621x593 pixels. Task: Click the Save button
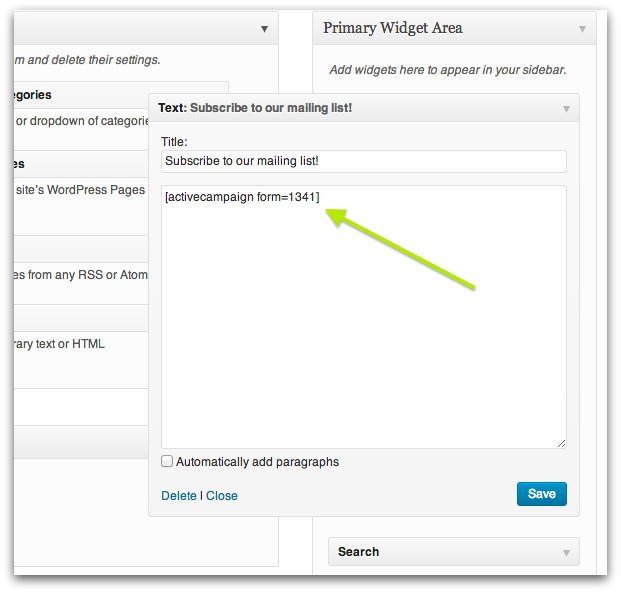(541, 494)
